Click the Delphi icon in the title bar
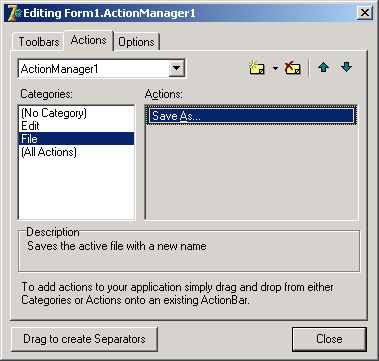Screen dimensions: 379x361 point(14,13)
